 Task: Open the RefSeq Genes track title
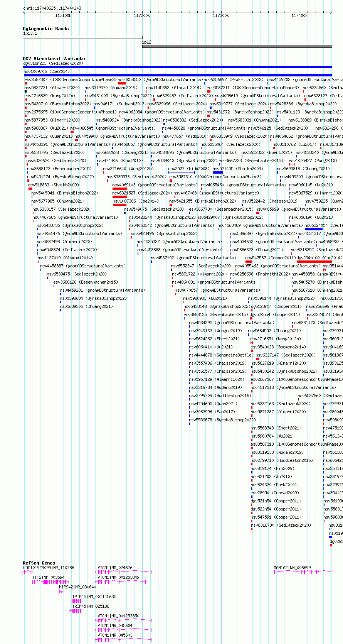(x=39, y=563)
